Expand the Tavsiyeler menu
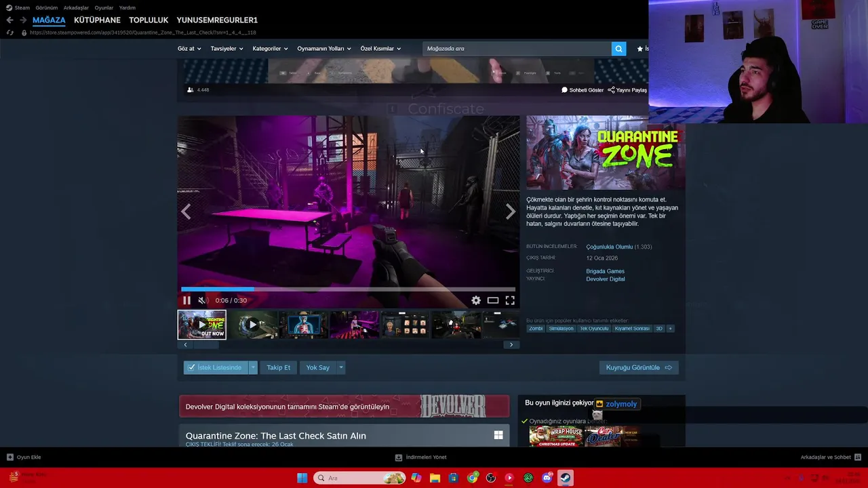 tap(226, 49)
